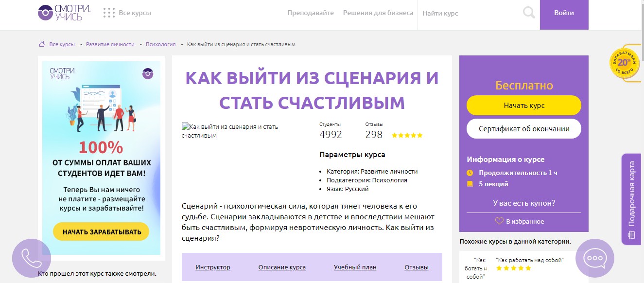Viewport: 644px width, 283px height.
Task: Click the search magnifier icon
Action: [x=529, y=13]
